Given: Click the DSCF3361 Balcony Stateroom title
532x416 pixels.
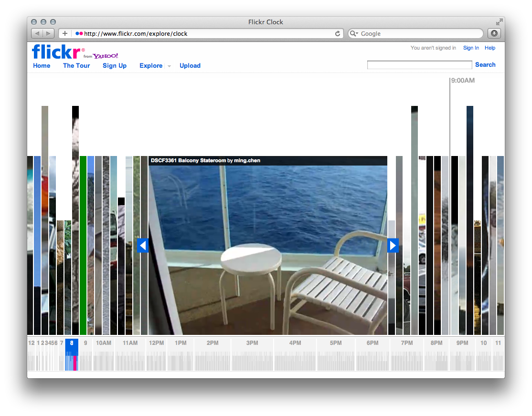Looking at the screenshot, I should (x=190, y=160).
